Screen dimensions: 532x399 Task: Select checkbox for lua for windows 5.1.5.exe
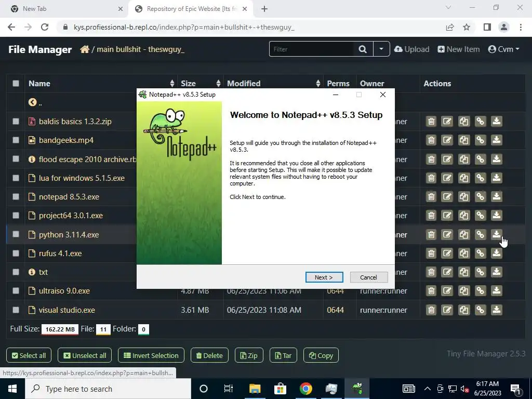[x=16, y=178]
